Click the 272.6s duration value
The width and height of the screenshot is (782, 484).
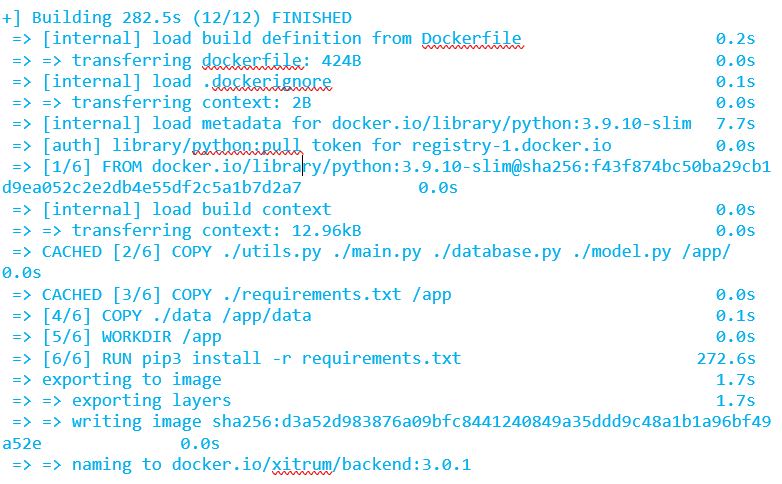(725, 358)
